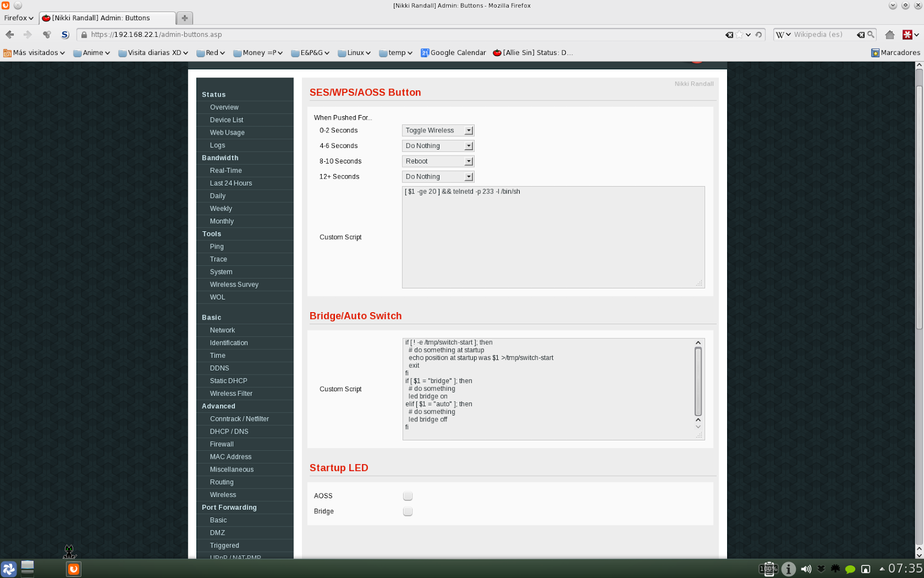Open the Conntrack / Netfilter link
The image size is (924, 578).
pyautogui.click(x=239, y=419)
